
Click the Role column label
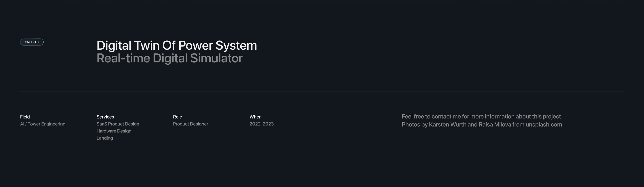177,117
